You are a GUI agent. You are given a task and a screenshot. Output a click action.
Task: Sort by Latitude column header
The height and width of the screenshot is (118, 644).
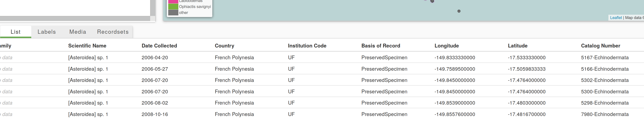point(518,46)
